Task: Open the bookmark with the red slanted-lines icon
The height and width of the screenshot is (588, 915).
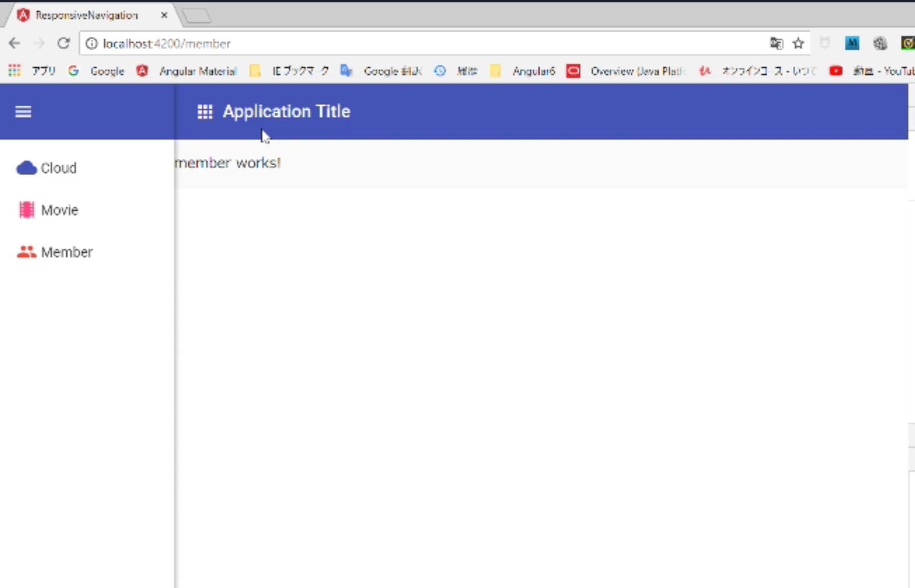Action: (x=758, y=71)
